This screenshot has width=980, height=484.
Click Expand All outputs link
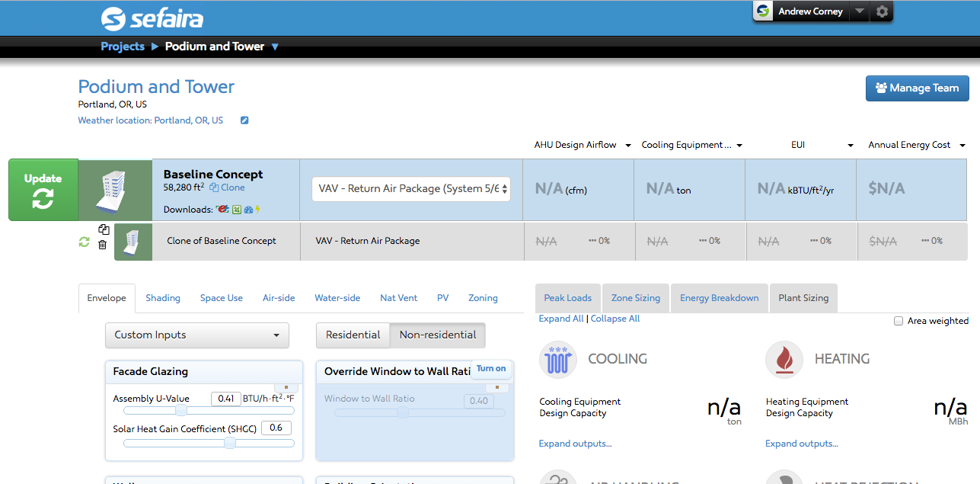tap(561, 319)
